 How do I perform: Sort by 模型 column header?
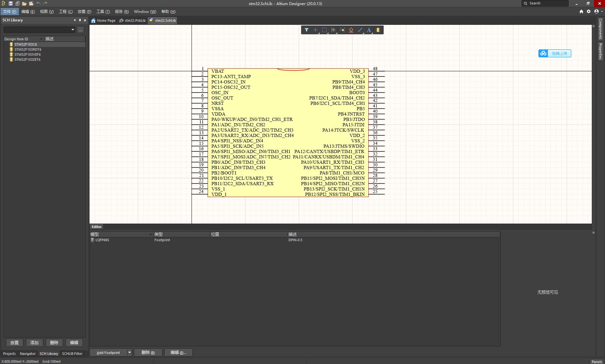[121, 234]
